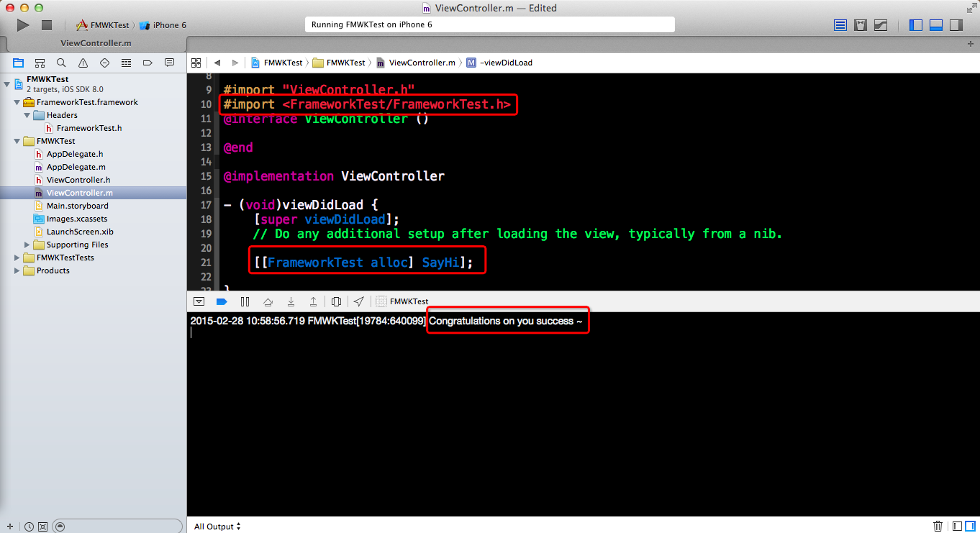Click the activity status display field
Viewport: 980px width, 533px height.
490,24
